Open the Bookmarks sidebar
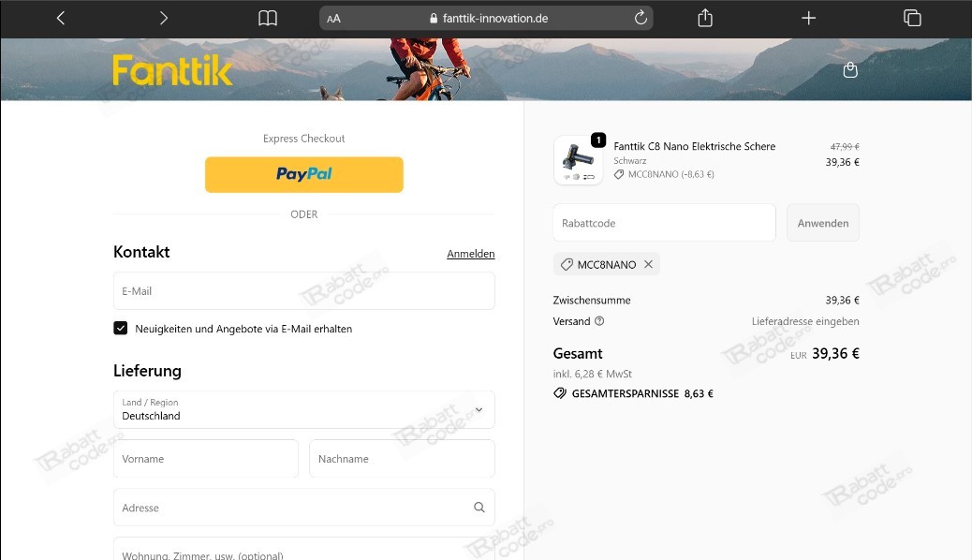The height and width of the screenshot is (560, 972). pos(268,17)
